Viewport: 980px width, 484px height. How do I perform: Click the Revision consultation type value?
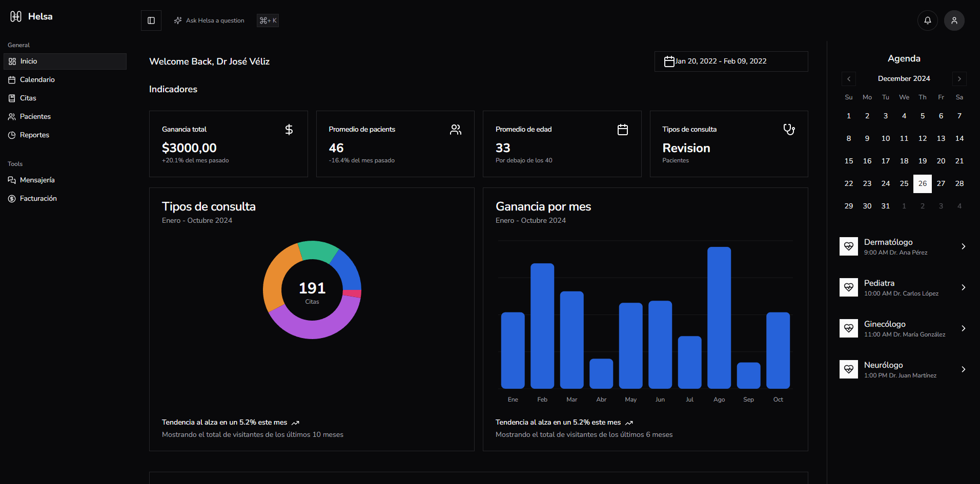(x=686, y=148)
